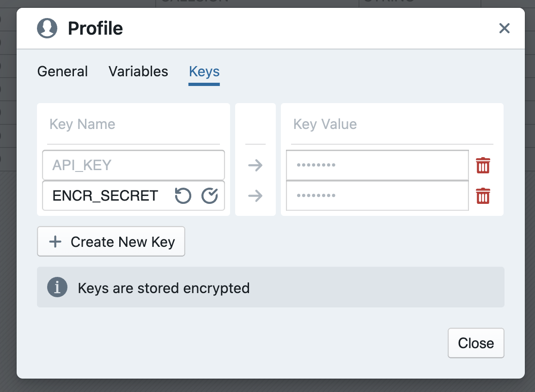Delete the API_KEY key with trash icon
Viewport: 535px width, 392px height.
tap(483, 165)
